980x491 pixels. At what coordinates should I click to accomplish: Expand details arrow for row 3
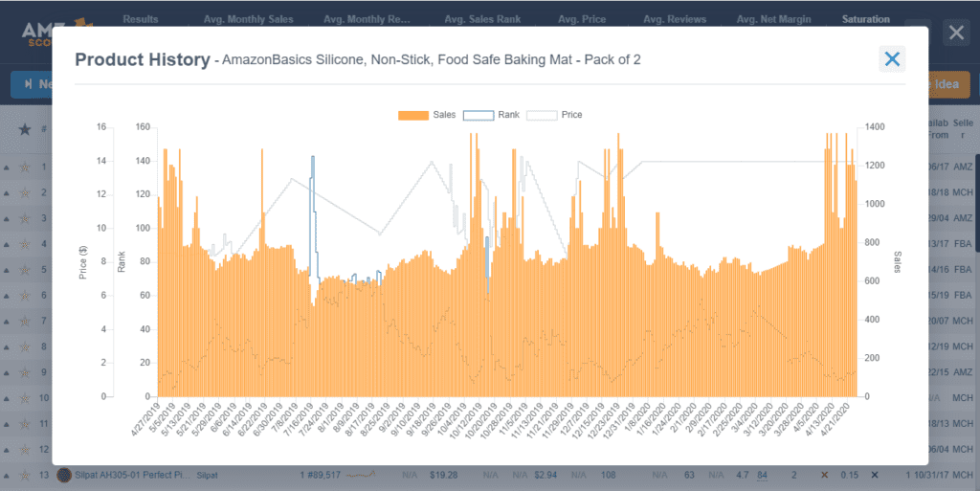click(x=7, y=218)
